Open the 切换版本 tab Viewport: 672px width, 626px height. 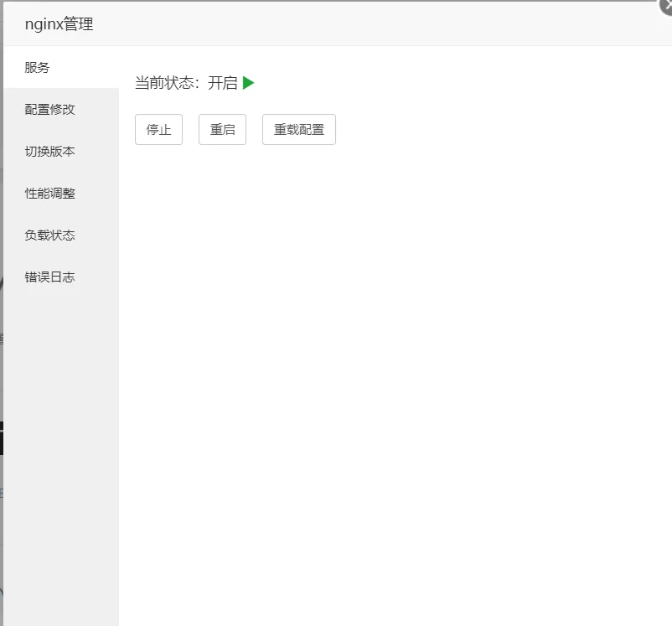click(x=61, y=152)
